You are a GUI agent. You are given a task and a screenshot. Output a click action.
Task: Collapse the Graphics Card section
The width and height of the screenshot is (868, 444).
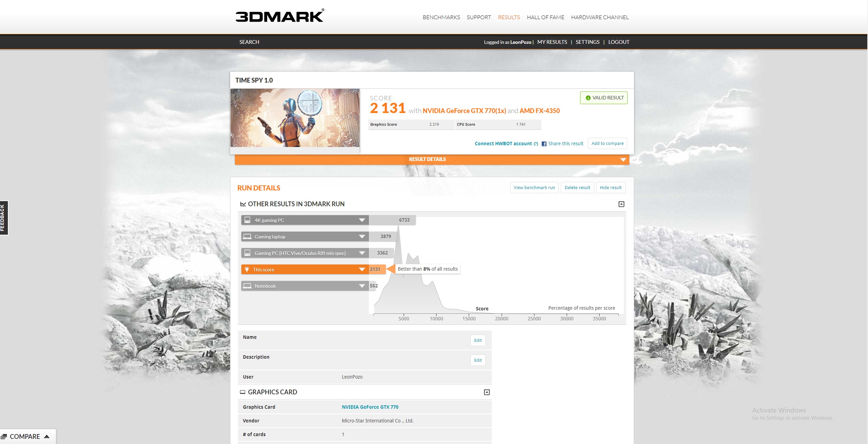tap(487, 392)
